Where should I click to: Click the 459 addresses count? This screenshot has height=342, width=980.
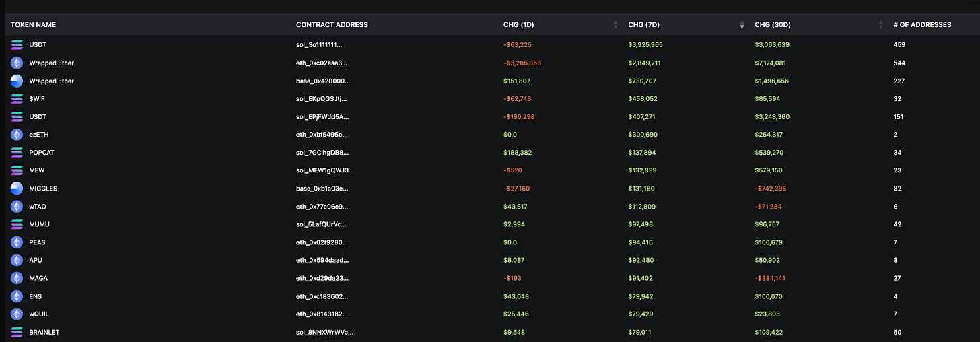tap(899, 45)
